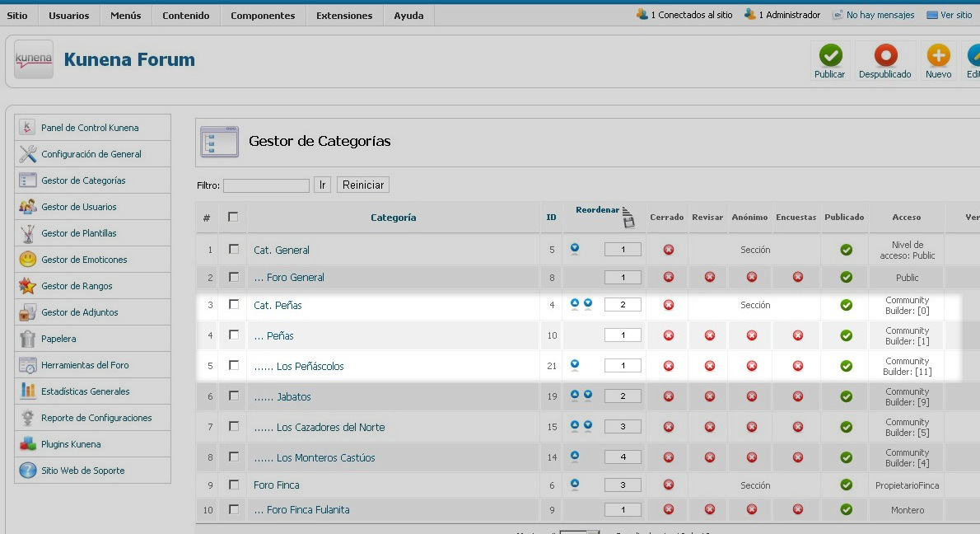
Task: Click the order field for Cat. Peñas
Action: pyautogui.click(x=623, y=305)
